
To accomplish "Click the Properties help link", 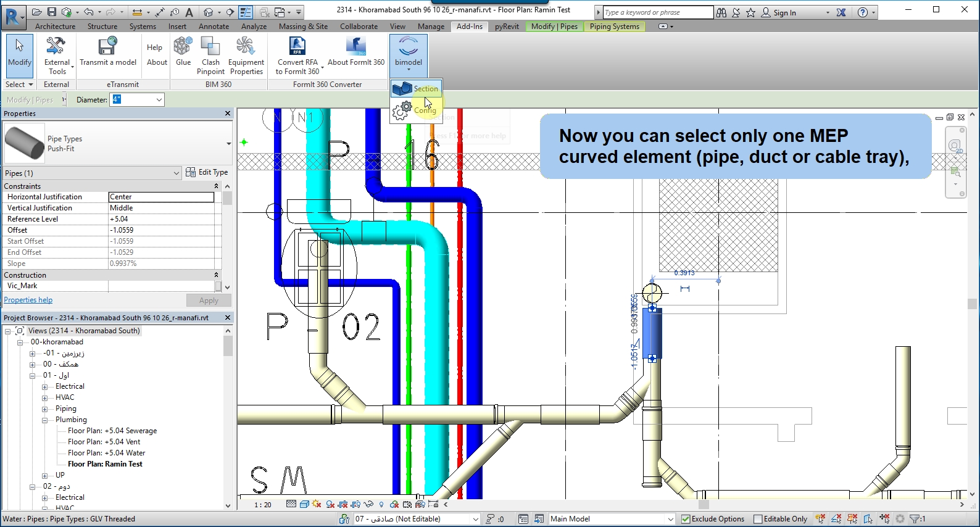I will tap(28, 300).
